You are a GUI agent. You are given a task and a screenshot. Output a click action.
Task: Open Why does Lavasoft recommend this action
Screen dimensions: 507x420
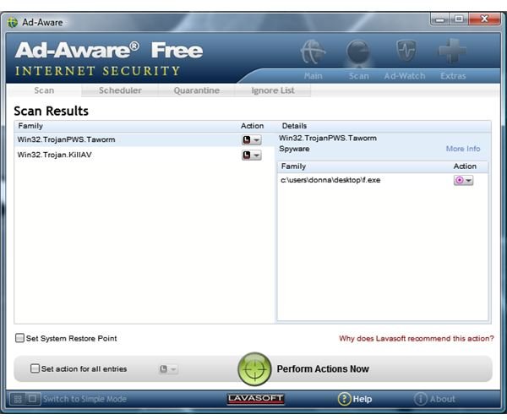(417, 339)
